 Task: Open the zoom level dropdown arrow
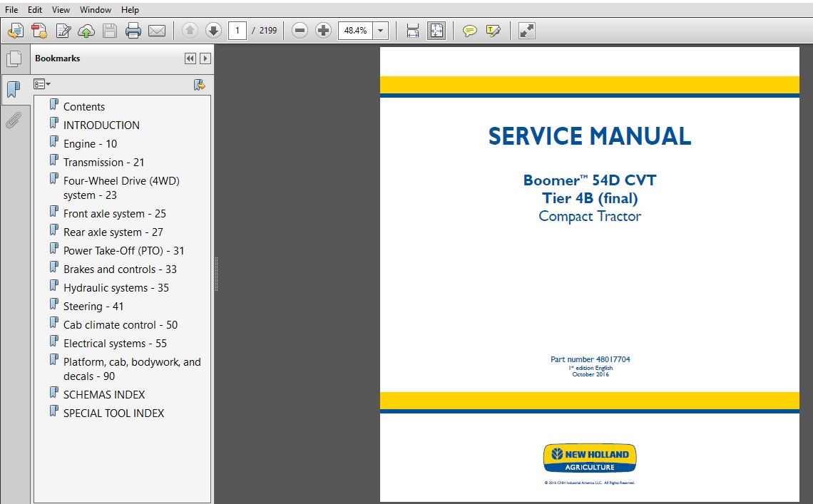click(381, 31)
